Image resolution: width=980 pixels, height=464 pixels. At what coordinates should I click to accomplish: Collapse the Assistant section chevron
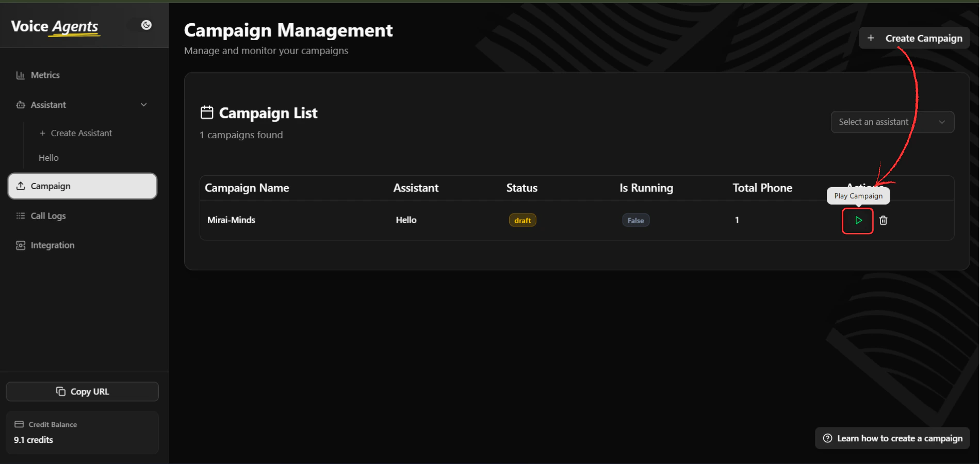point(143,105)
